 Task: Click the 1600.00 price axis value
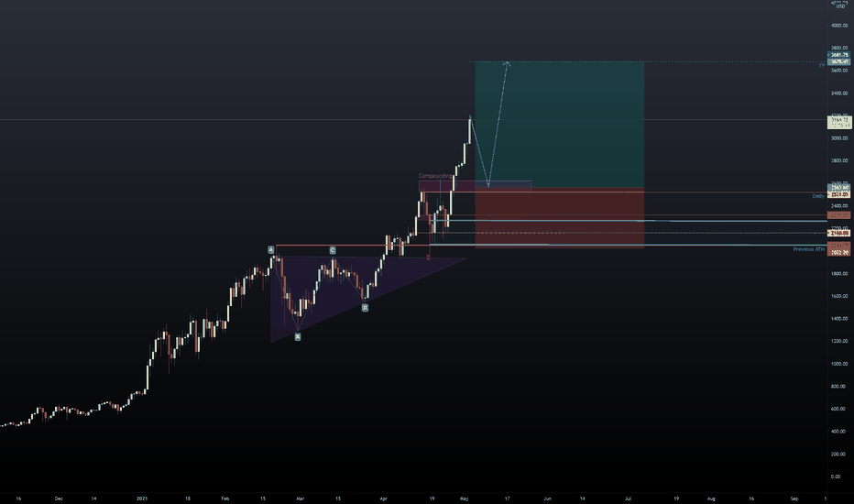[x=839, y=296]
